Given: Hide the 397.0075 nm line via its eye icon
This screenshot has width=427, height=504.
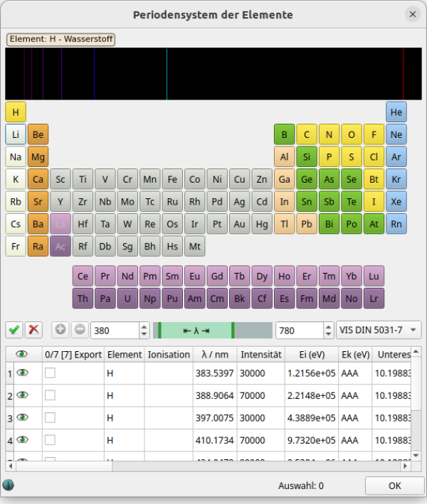Looking at the screenshot, I should (22, 417).
